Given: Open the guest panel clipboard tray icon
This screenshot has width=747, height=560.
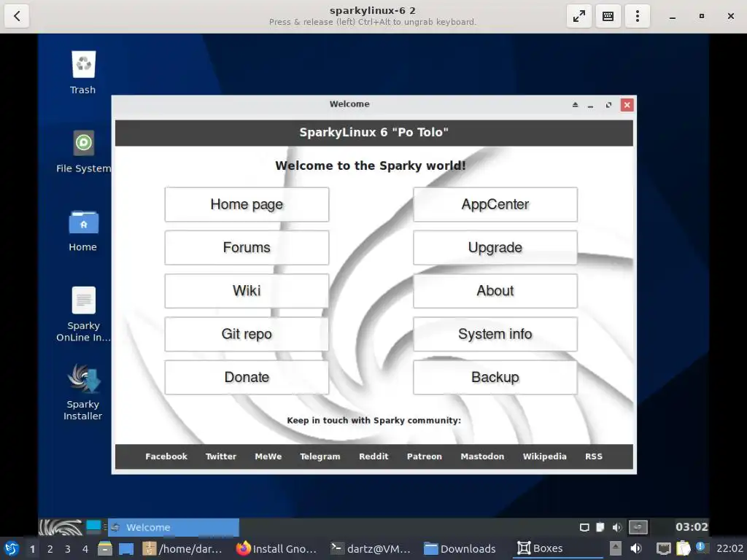Looking at the screenshot, I should [600, 527].
